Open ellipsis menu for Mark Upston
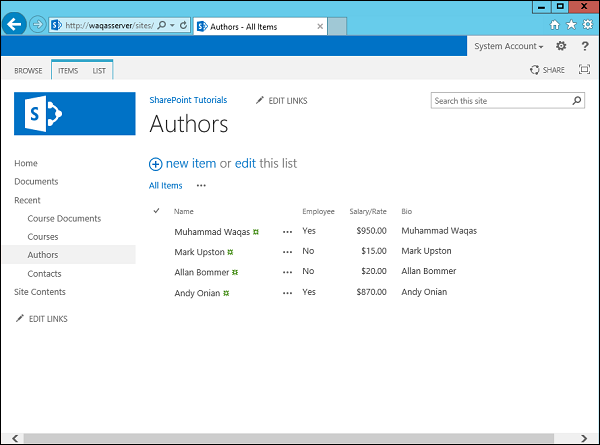The image size is (600, 445). pos(288,252)
